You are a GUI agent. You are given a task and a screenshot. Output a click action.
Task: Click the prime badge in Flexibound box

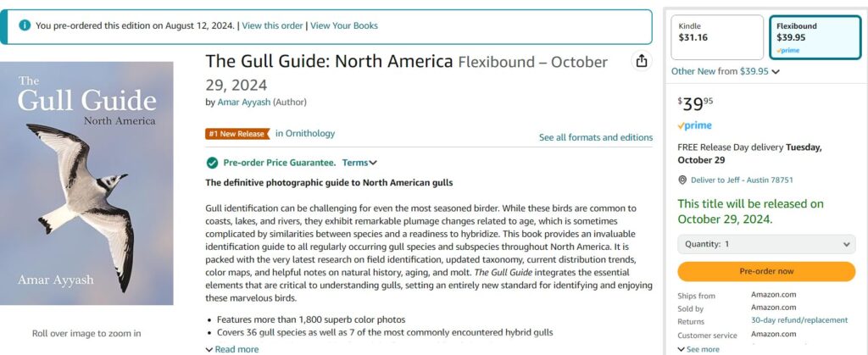pyautogui.click(x=787, y=51)
